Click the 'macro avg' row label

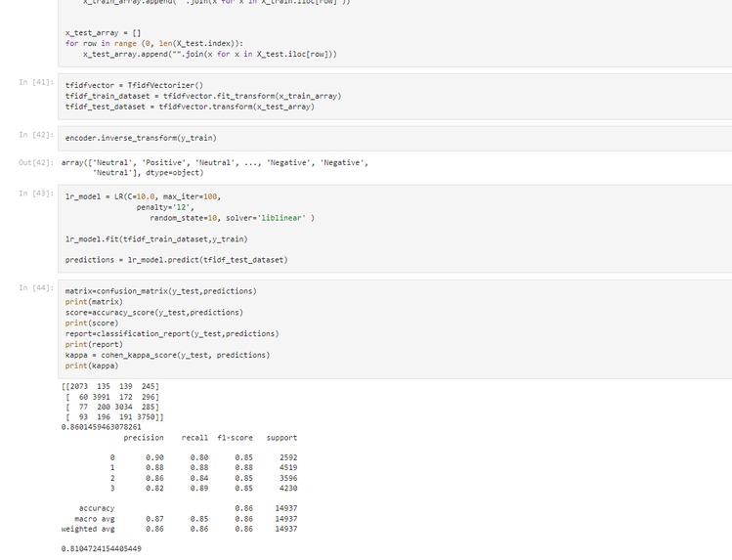click(x=94, y=519)
